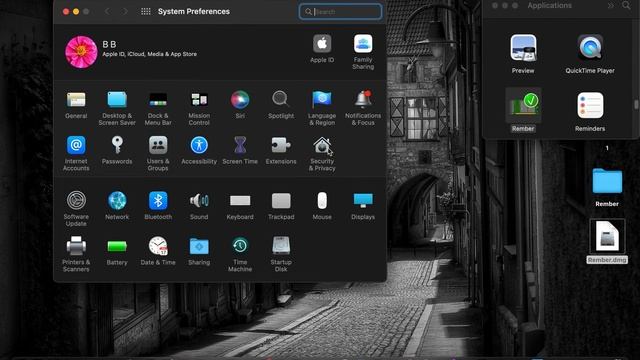This screenshot has width=640, height=360.
Task: Open Mouse preferences
Action: click(322, 206)
